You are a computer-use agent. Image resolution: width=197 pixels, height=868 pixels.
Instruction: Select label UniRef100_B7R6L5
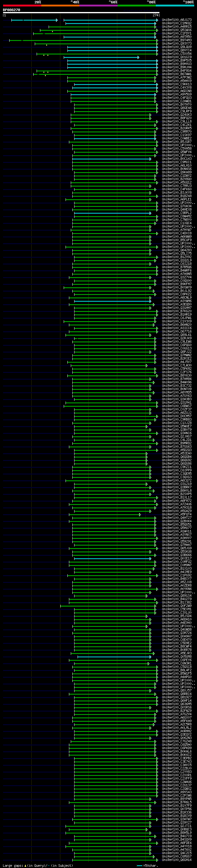tap(177, 802)
